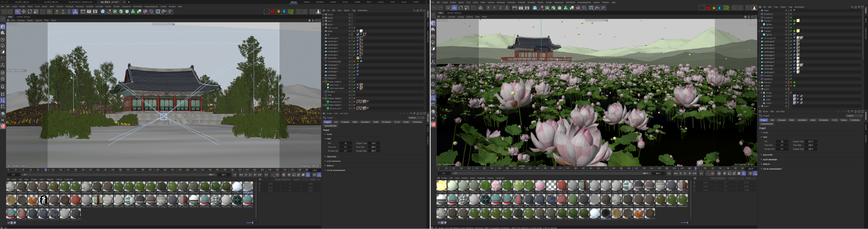868x229 pixels.
Task: Toggle Y axis lock in right window toolbar
Action: (x=494, y=8)
